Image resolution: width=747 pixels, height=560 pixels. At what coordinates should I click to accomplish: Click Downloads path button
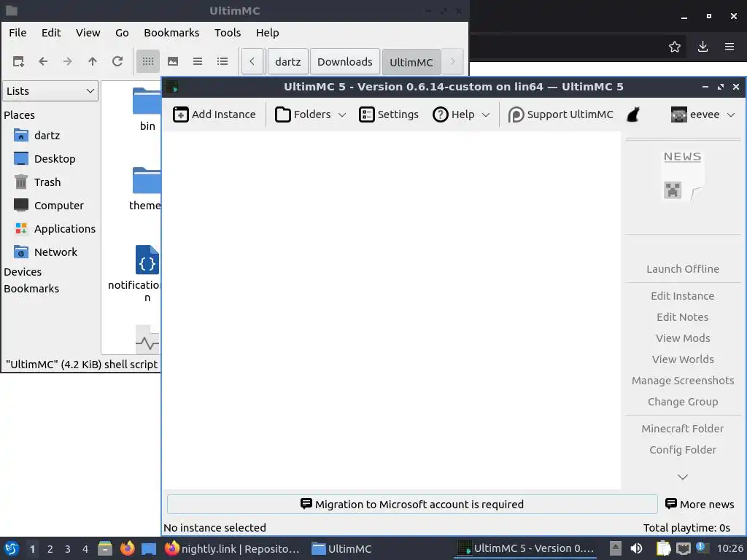pos(345,62)
